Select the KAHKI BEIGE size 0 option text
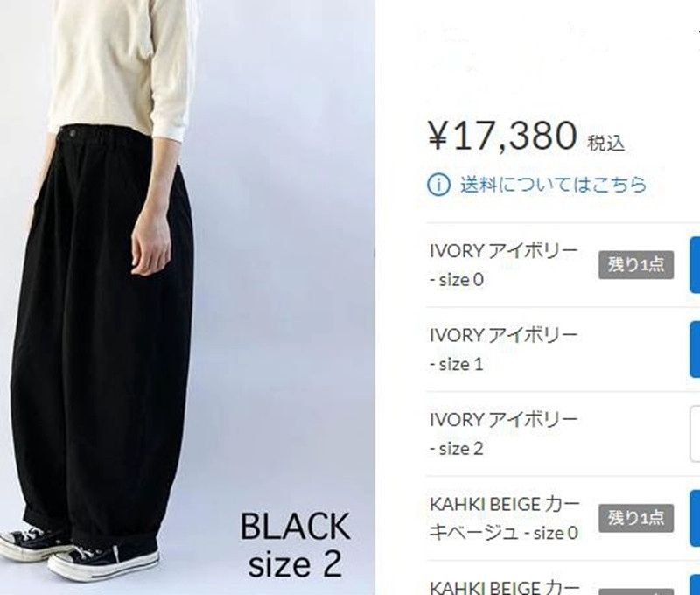 point(505,519)
